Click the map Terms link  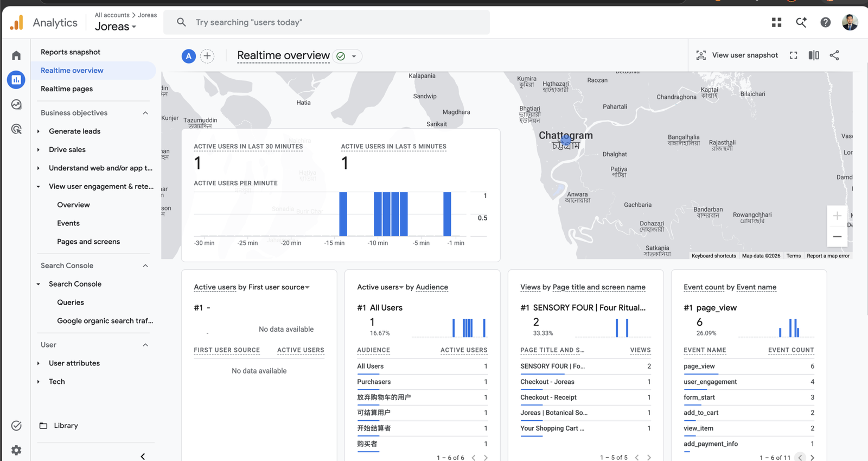point(794,256)
